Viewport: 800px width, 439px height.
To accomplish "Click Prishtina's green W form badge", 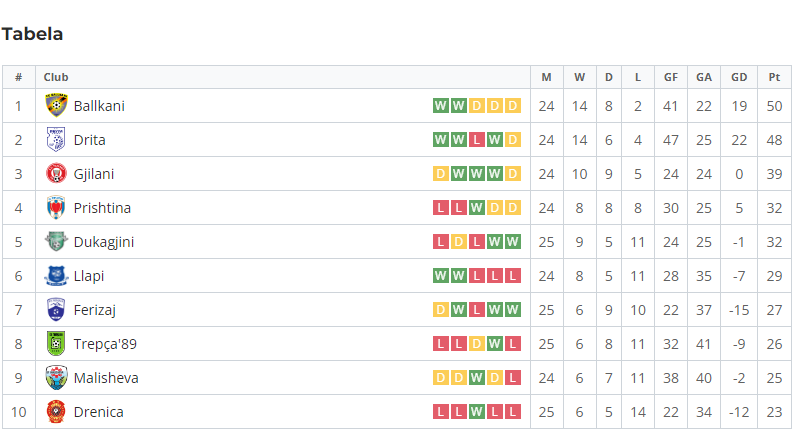I will click(x=477, y=208).
